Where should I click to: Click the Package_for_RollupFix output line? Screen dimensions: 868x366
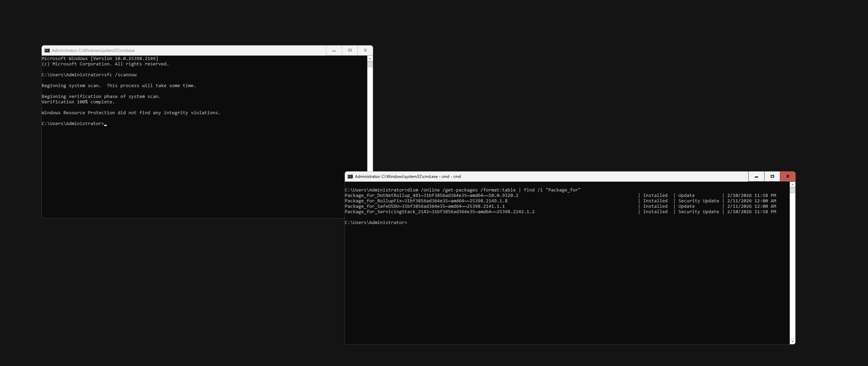coord(426,201)
